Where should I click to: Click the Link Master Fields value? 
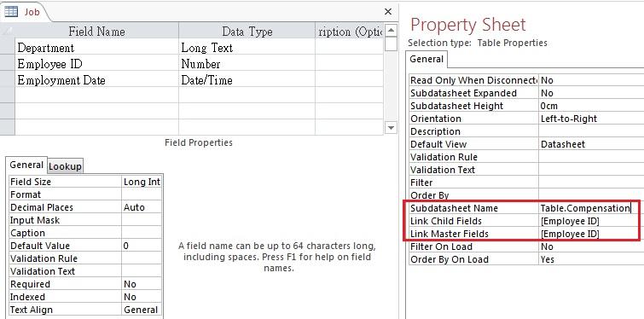tap(591, 234)
